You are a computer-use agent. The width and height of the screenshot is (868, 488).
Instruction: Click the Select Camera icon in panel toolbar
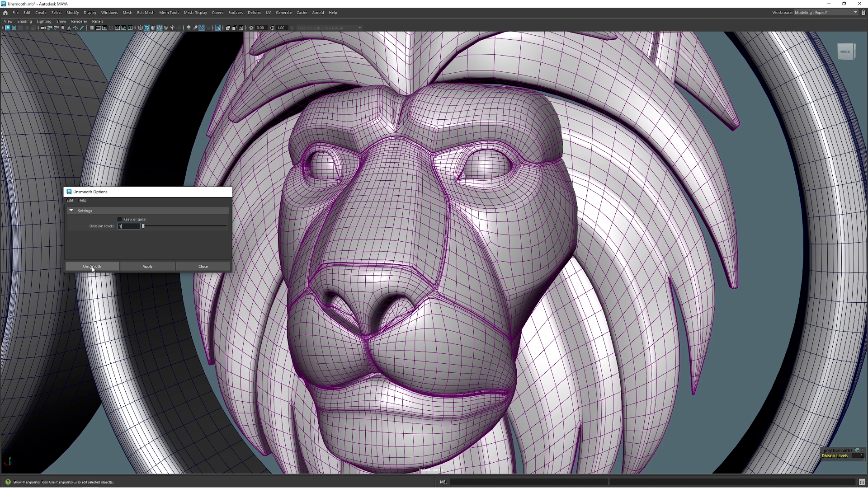43,28
